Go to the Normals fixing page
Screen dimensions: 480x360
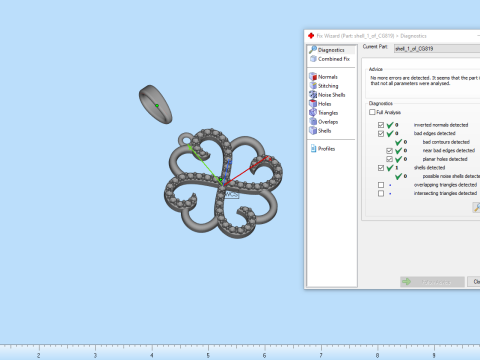[323, 77]
